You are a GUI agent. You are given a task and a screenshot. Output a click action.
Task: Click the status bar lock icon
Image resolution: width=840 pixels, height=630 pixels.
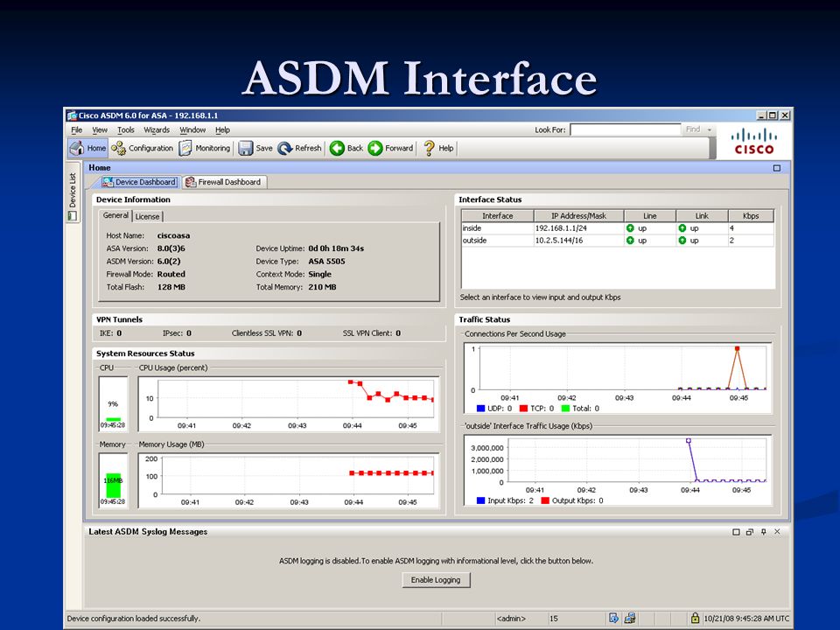tap(695, 618)
